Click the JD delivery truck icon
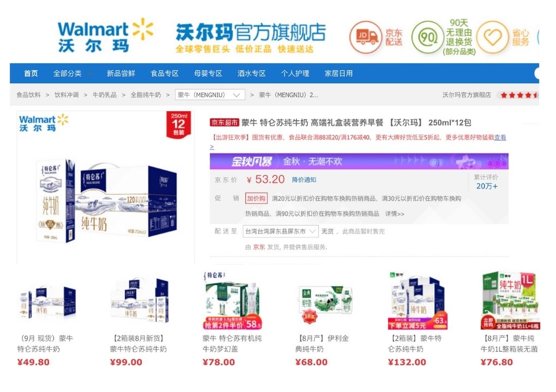Viewport: 556px width, 392px height. click(366, 37)
